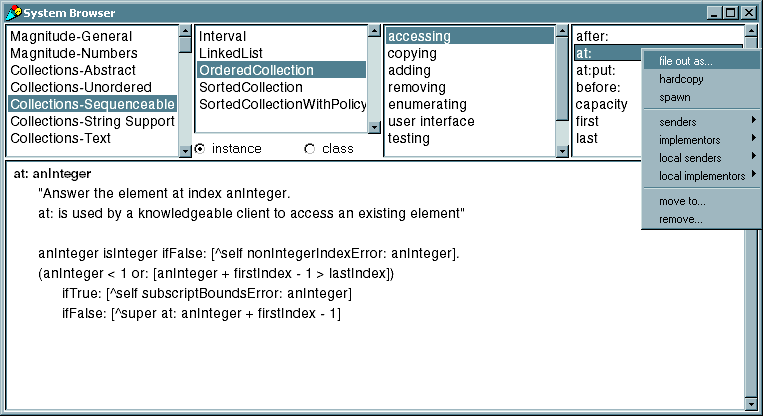Screen dimensions: 763x416
Task: Click the protocol list scroll up arrow
Action: click(x=563, y=31)
